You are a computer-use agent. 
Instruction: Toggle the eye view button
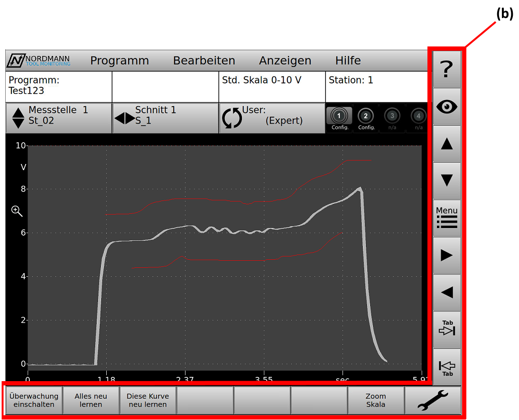(446, 107)
